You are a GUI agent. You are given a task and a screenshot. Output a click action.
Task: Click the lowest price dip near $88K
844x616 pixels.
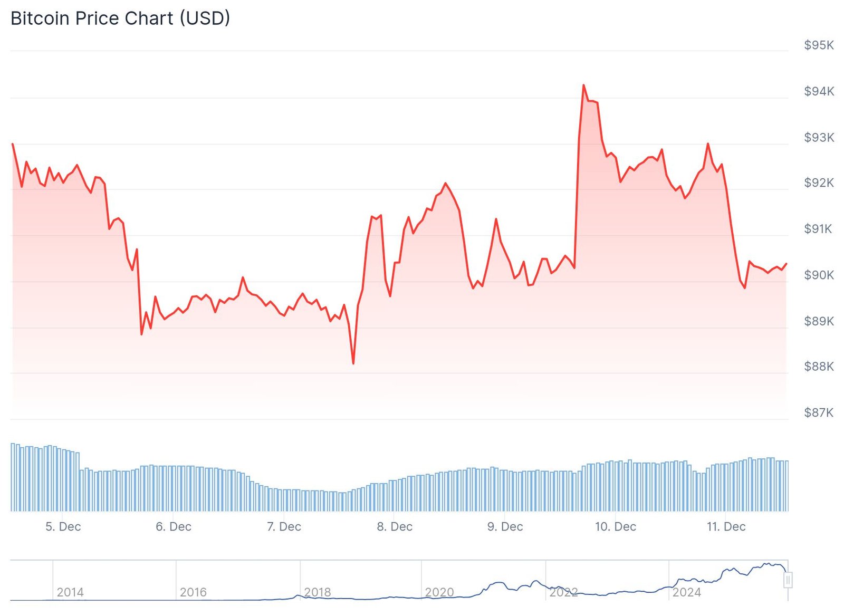click(x=353, y=363)
